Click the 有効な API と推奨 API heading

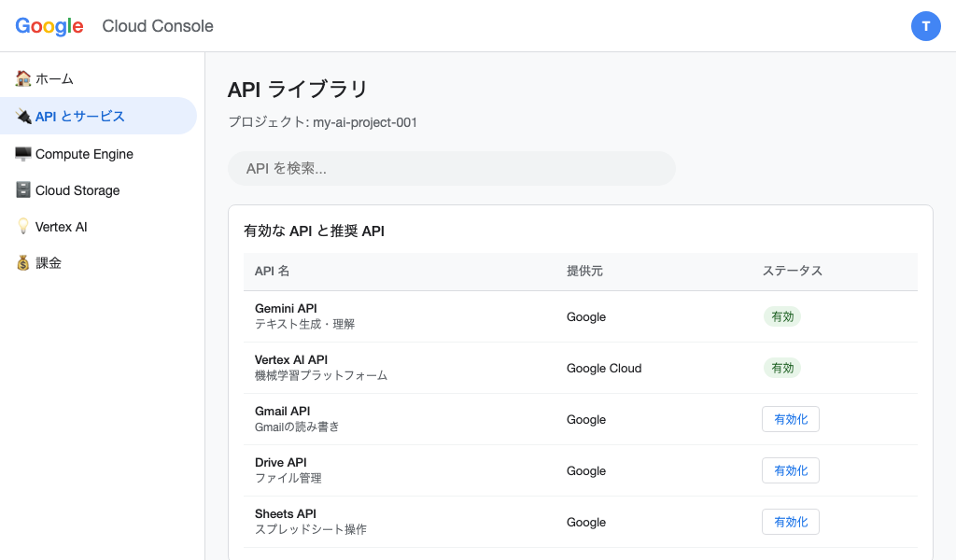315,231
